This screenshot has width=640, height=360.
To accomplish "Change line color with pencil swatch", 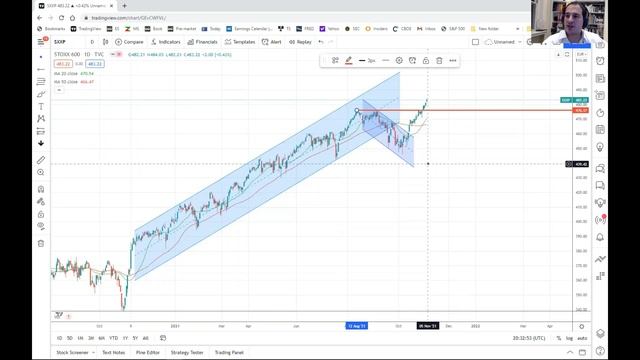I will (x=349, y=60).
